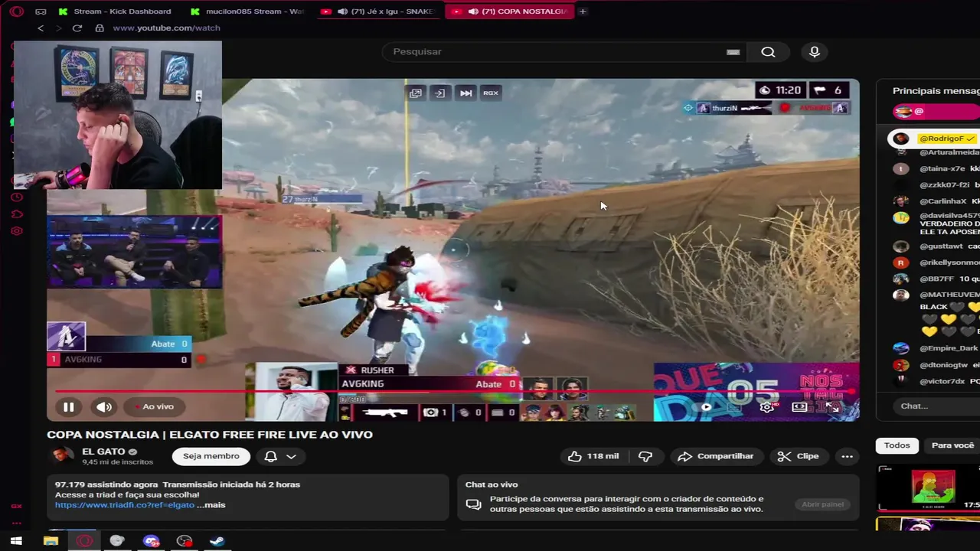
Task: Open EL GATO channel avatar
Action: tap(61, 456)
